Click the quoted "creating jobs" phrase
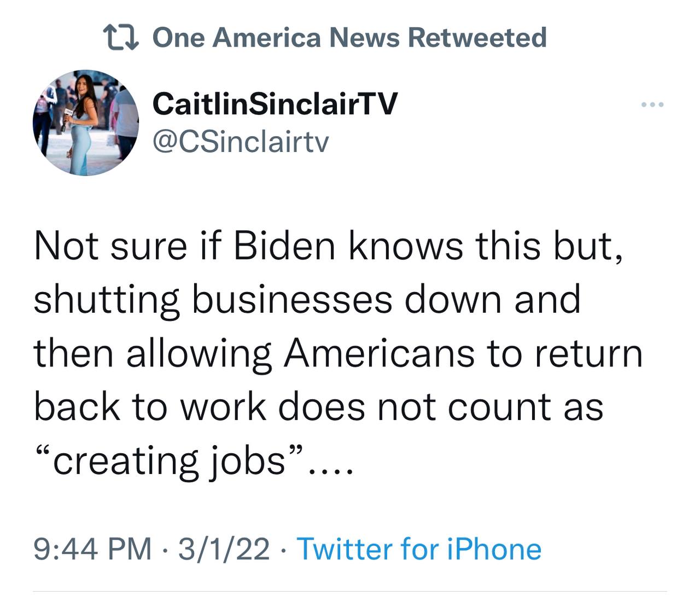The height and width of the screenshot is (596, 700). coord(170,461)
